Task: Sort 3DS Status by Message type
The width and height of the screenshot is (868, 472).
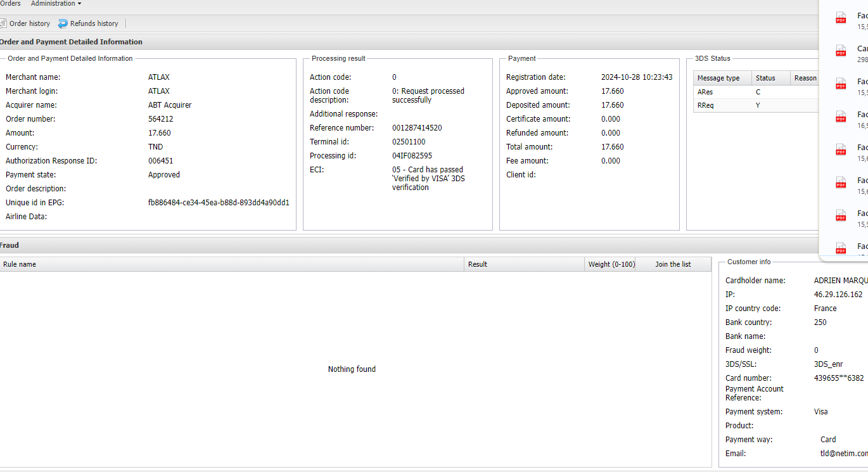Action: click(x=718, y=78)
